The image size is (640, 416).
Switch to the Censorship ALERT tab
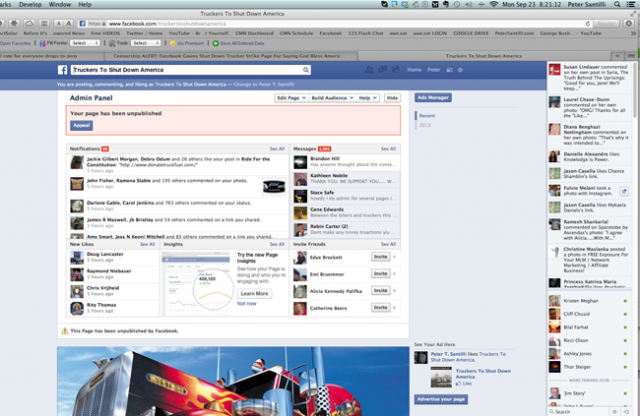click(231, 56)
